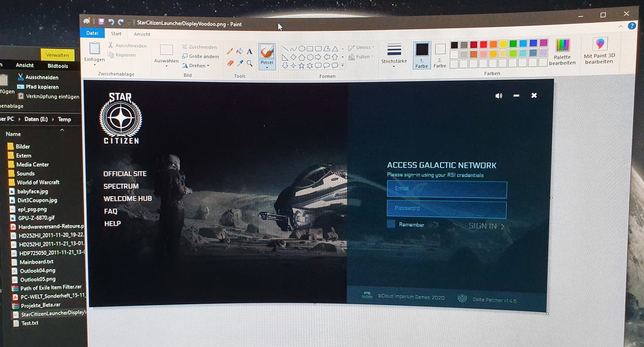Collapse the Paint ribbon with chevron
The height and width of the screenshot is (347, 644).
coord(620,26)
